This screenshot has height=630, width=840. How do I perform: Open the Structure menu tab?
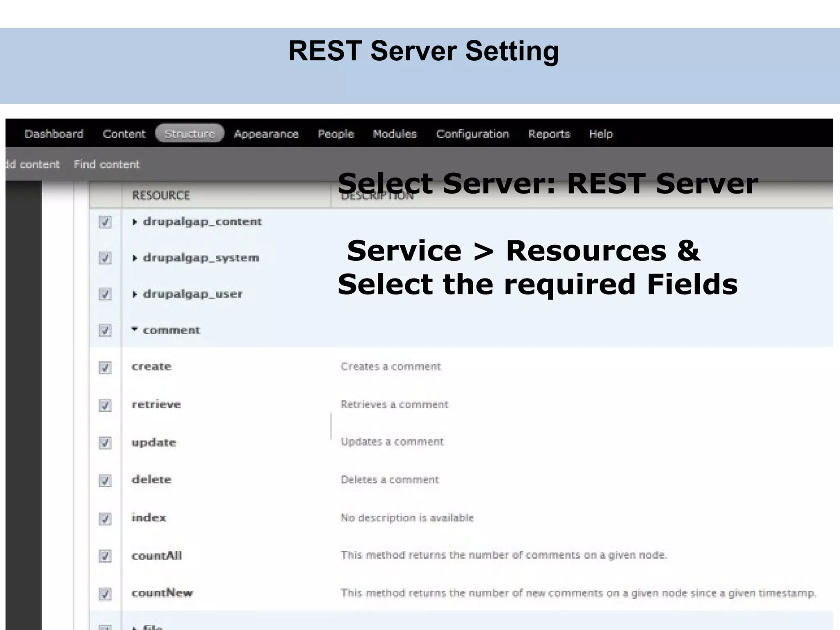(189, 134)
